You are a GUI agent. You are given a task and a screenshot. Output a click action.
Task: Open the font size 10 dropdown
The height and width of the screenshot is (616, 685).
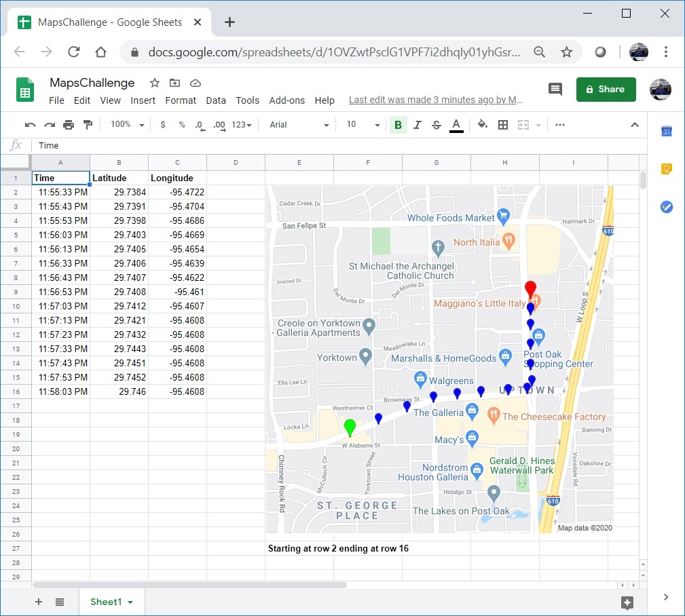(363, 125)
